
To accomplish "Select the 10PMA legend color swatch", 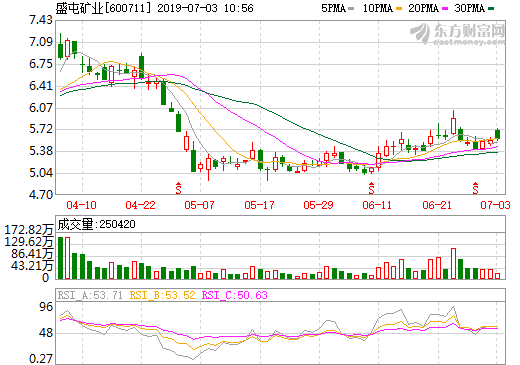I will 399,9.
